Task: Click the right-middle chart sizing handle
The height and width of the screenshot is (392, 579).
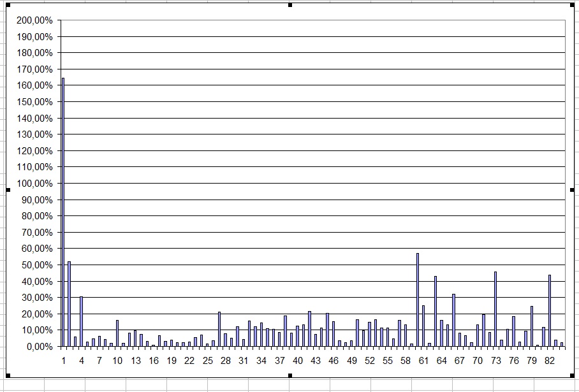Action: coord(571,189)
